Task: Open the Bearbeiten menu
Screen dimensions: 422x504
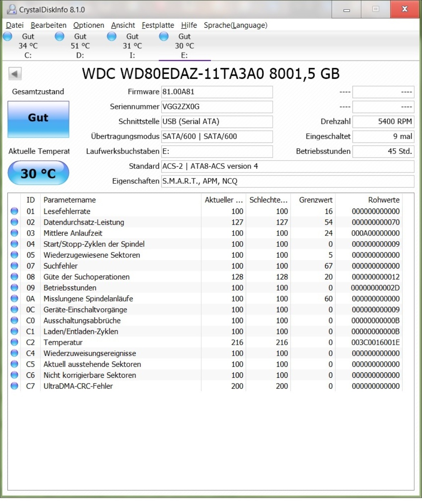Action: tap(49, 25)
